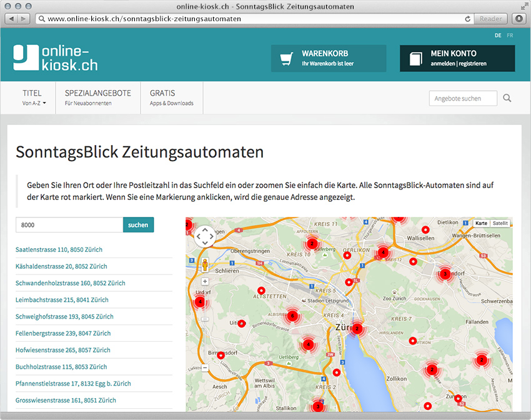Click the red marker near Witikon
Image resolution: width=531 pixels, height=420 pixels.
coord(413,341)
